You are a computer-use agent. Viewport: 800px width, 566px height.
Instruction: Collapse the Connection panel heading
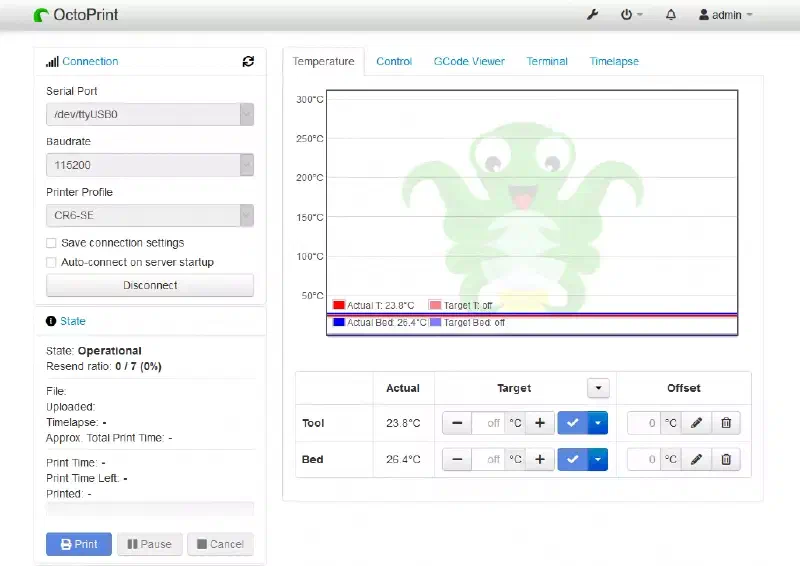90,61
